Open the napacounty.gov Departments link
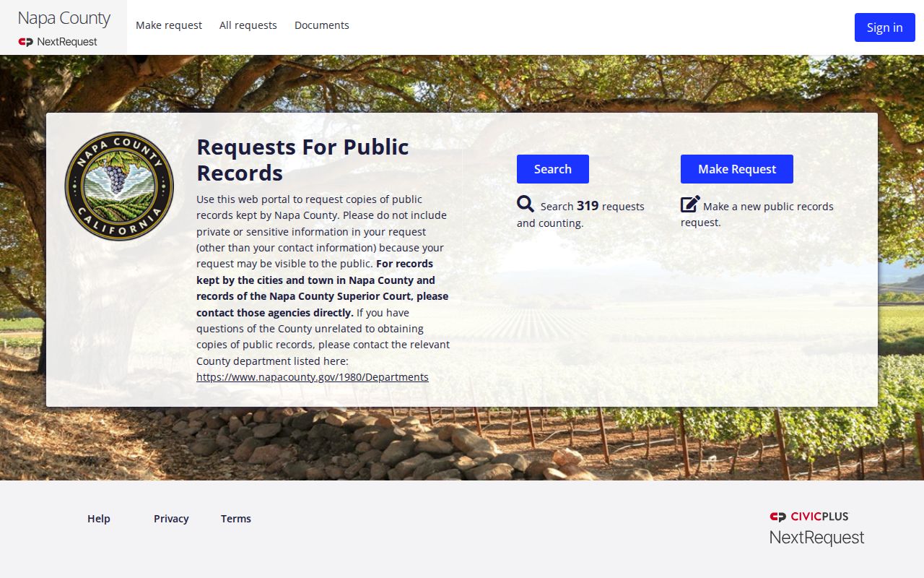The width and height of the screenshot is (924, 578). coord(313,377)
